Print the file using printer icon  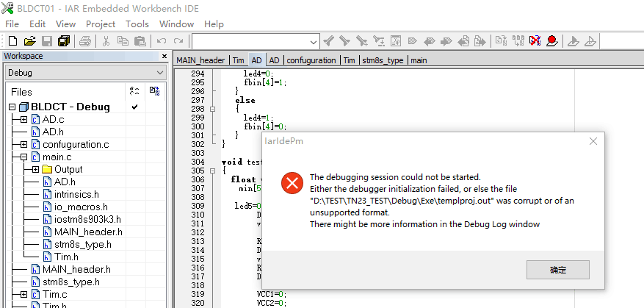pos(85,41)
